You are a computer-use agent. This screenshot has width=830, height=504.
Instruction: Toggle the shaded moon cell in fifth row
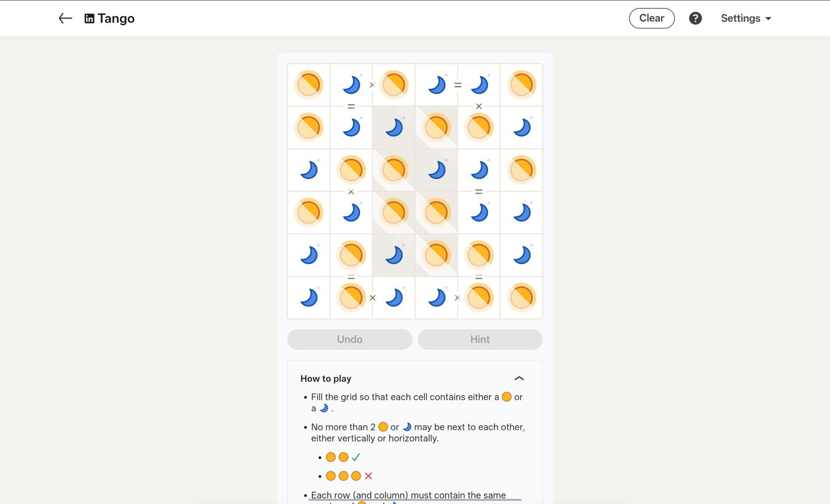pos(394,255)
